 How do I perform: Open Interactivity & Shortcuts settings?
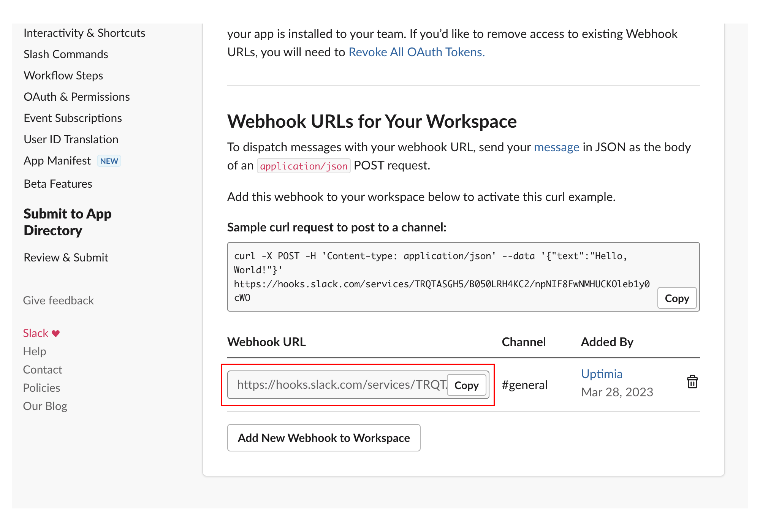tap(84, 33)
